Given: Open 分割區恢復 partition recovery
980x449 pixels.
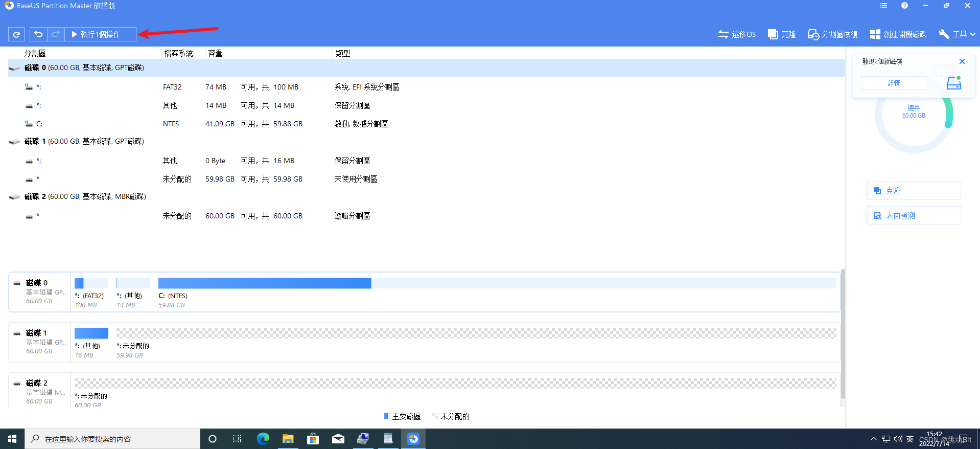Looking at the screenshot, I should [x=832, y=34].
